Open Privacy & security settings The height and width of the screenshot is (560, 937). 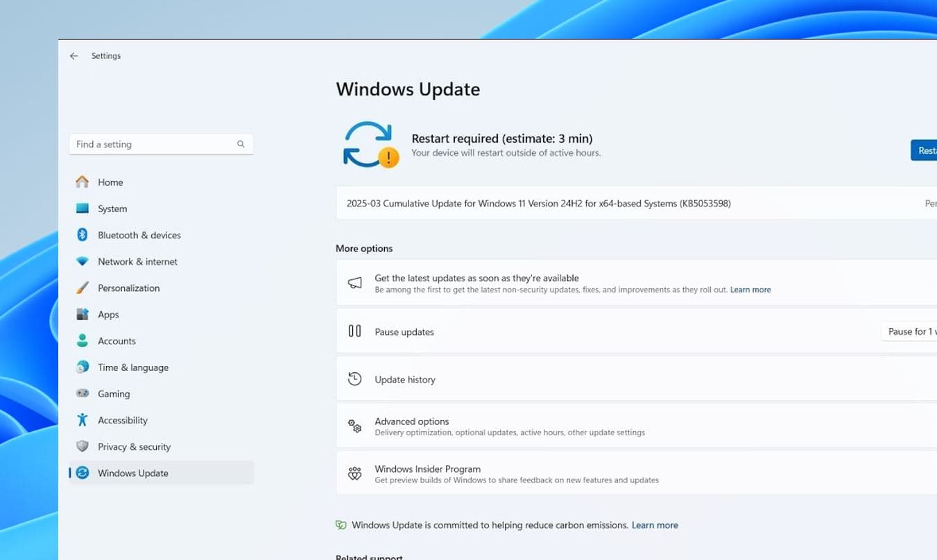[161, 447]
